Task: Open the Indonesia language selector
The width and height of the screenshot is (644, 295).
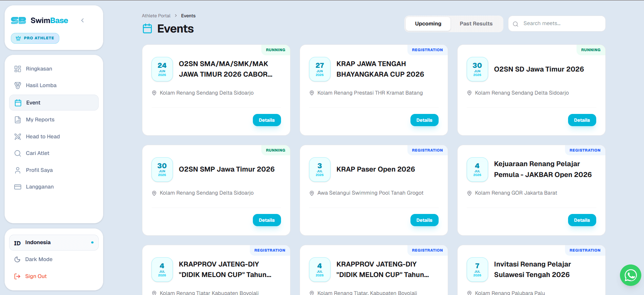Action: pyautogui.click(x=54, y=242)
